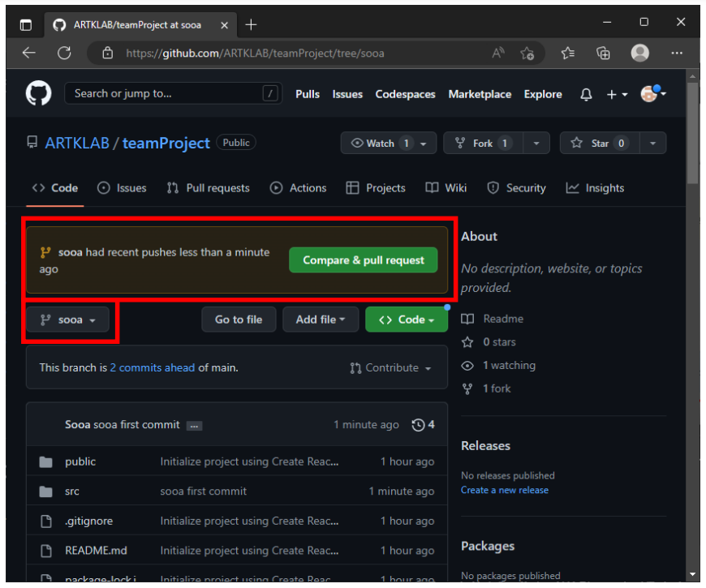The width and height of the screenshot is (706, 588).
Task: Open the 2 commits ahead link
Action: point(153,368)
